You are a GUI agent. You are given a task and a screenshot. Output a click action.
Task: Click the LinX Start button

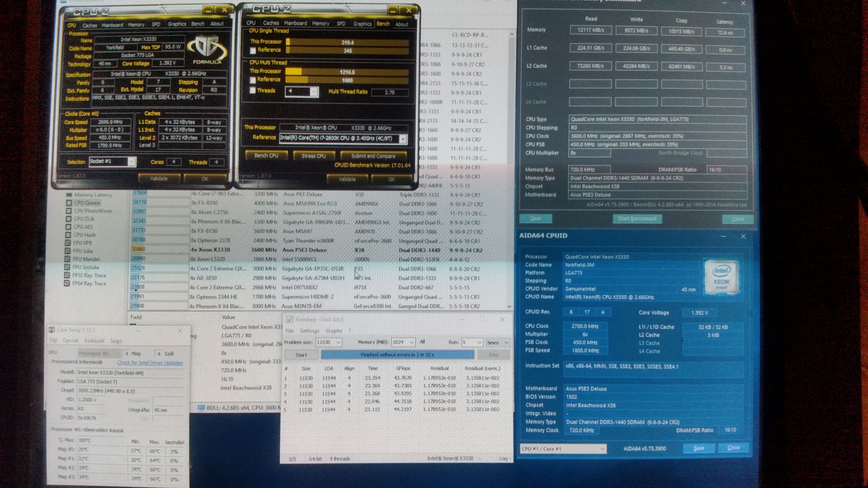tap(301, 355)
